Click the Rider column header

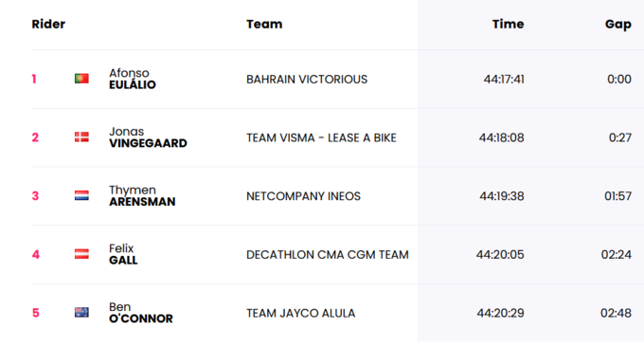pos(48,24)
